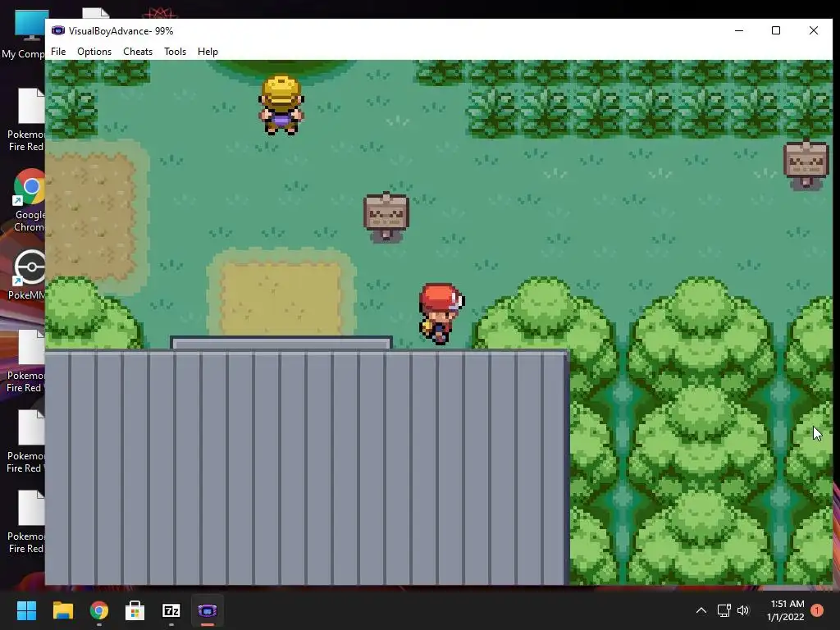Click the wooden signpost in the middle
This screenshot has height=630, width=840.
pos(386,217)
